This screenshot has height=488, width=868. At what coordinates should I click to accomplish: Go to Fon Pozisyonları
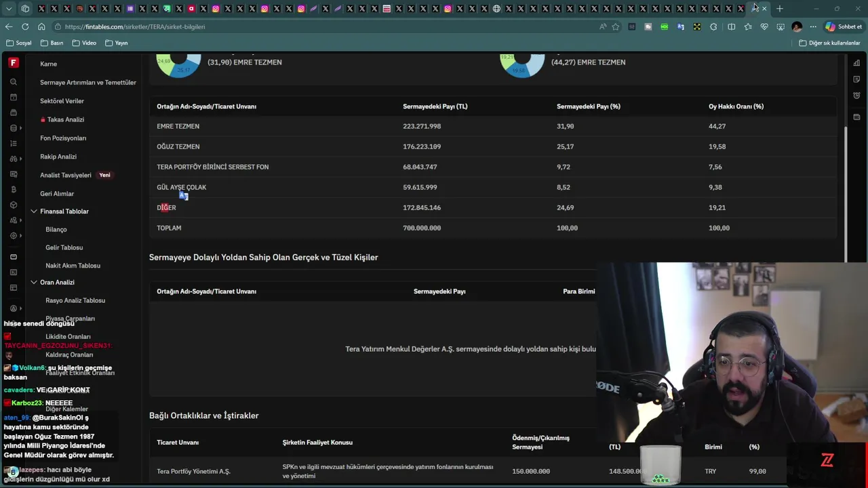63,138
